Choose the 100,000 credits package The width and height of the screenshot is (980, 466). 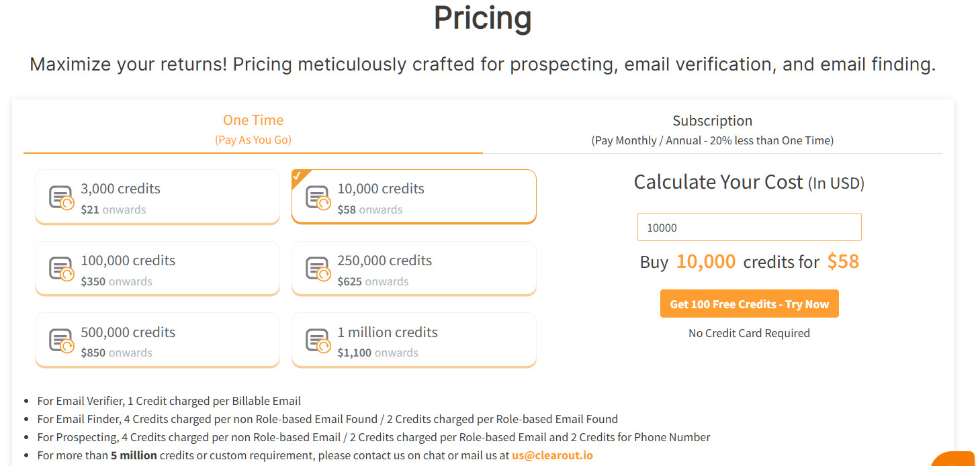click(157, 269)
